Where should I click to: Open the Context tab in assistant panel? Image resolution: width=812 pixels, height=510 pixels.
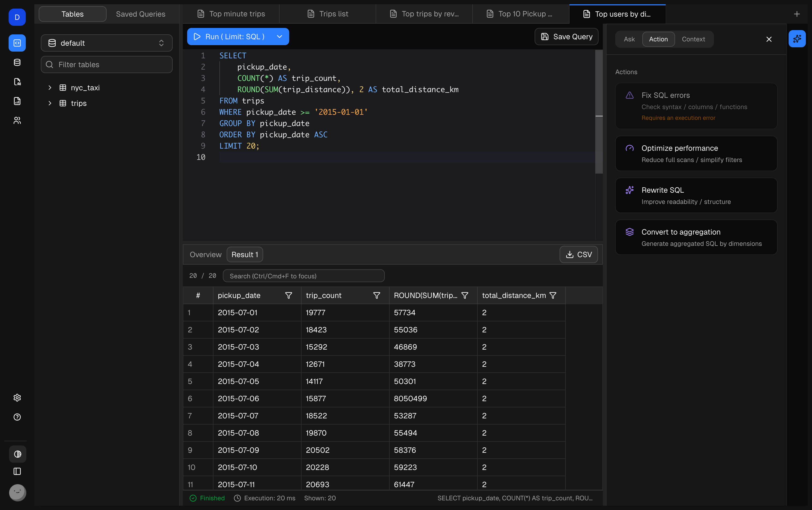(693, 39)
